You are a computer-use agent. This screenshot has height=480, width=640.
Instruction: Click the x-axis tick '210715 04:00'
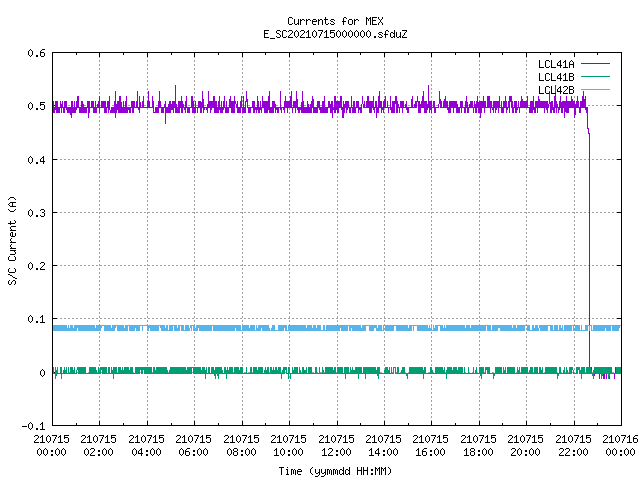click(146, 446)
